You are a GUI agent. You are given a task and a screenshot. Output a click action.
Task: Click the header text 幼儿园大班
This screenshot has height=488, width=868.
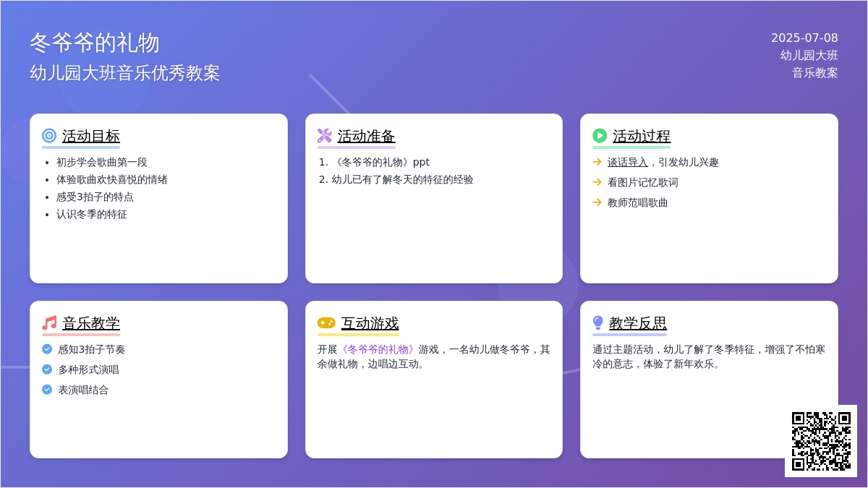pos(809,56)
